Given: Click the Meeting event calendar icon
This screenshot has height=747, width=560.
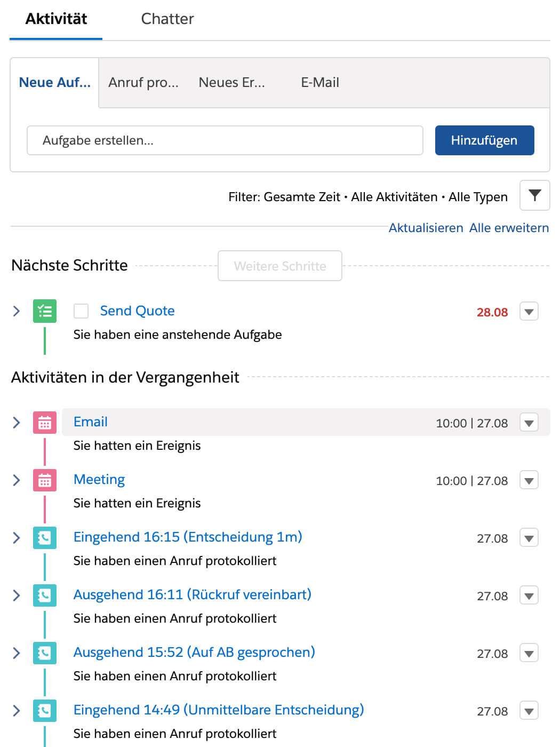Looking at the screenshot, I should coord(45,480).
